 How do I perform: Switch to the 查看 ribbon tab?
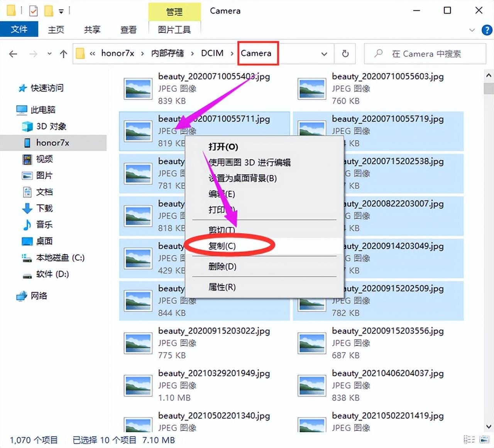point(129,30)
